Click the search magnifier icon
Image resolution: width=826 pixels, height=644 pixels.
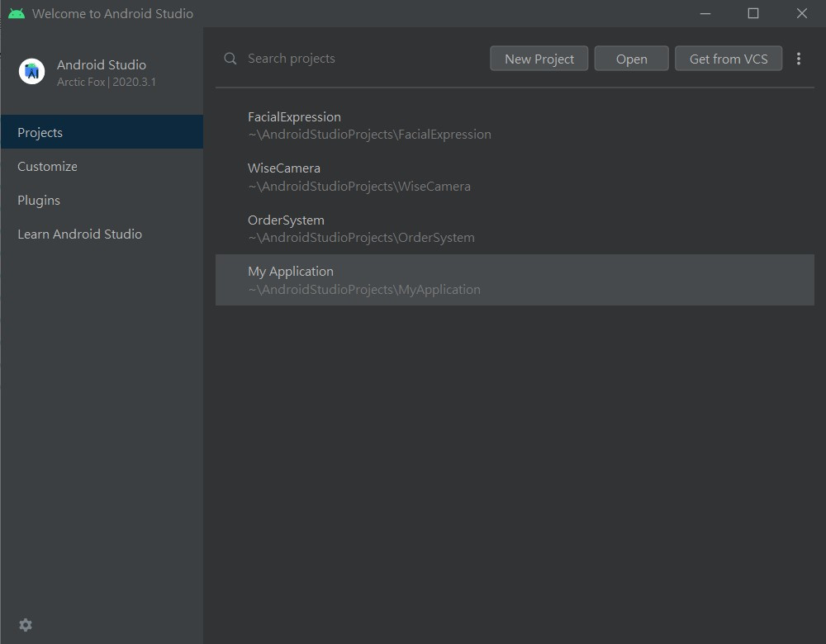coord(230,59)
